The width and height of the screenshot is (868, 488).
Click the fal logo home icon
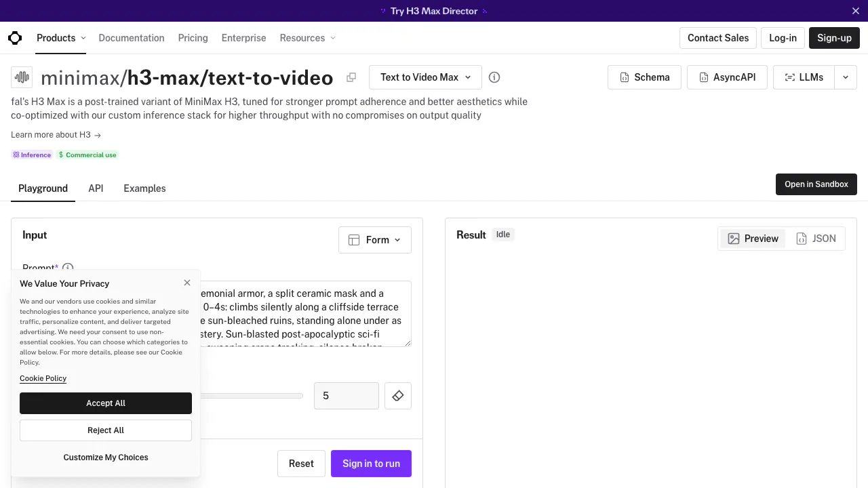pyautogui.click(x=15, y=38)
